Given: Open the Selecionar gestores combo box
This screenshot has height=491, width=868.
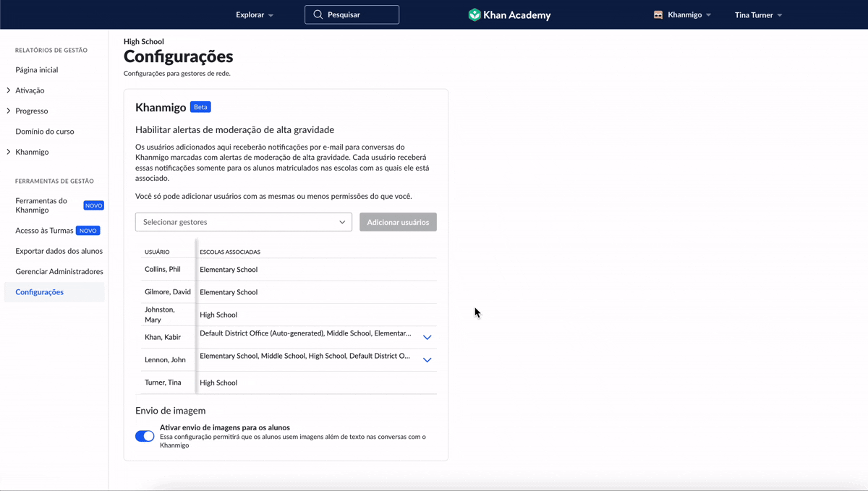Looking at the screenshot, I should click(244, 222).
